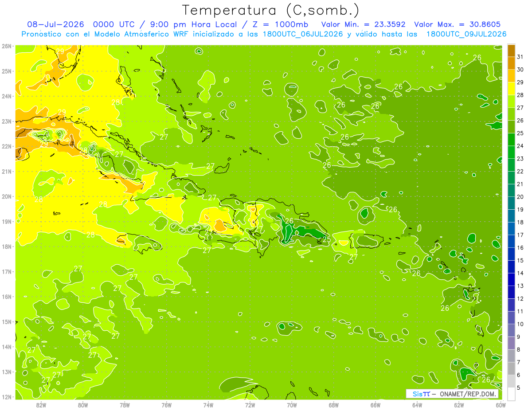
Task: Click the 20N latitude label
Action: [7, 196]
